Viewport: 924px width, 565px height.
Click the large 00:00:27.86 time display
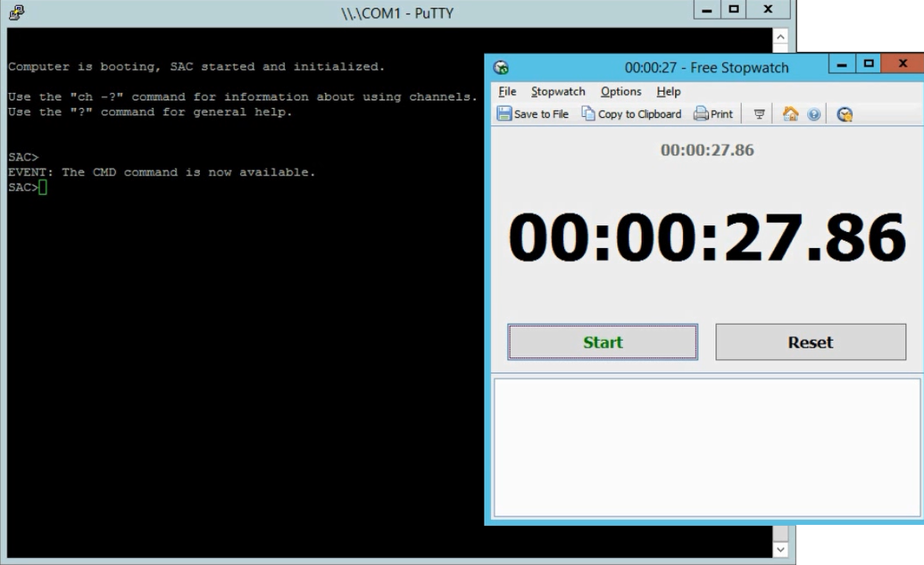pyautogui.click(x=706, y=237)
